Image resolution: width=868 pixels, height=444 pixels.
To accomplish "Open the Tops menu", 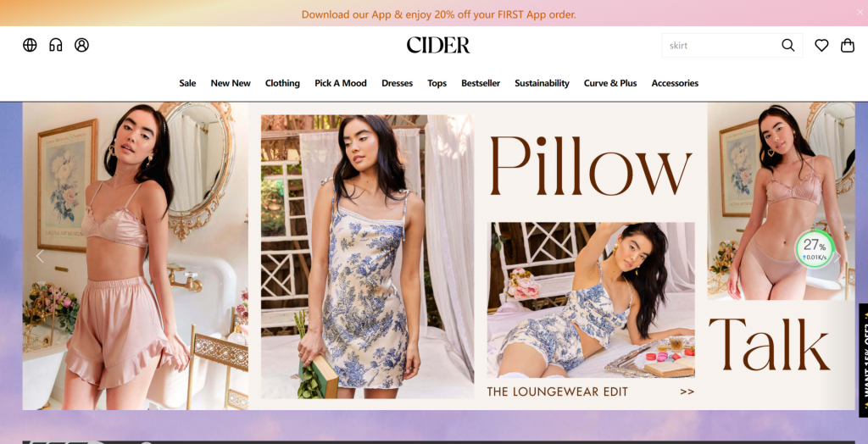I will [x=437, y=83].
